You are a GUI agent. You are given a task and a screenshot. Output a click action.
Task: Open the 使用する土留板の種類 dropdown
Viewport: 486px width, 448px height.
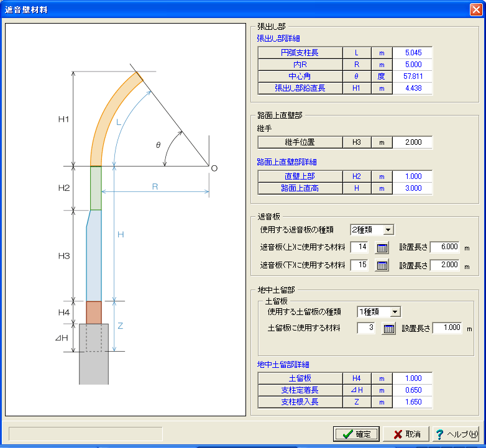click(x=395, y=312)
